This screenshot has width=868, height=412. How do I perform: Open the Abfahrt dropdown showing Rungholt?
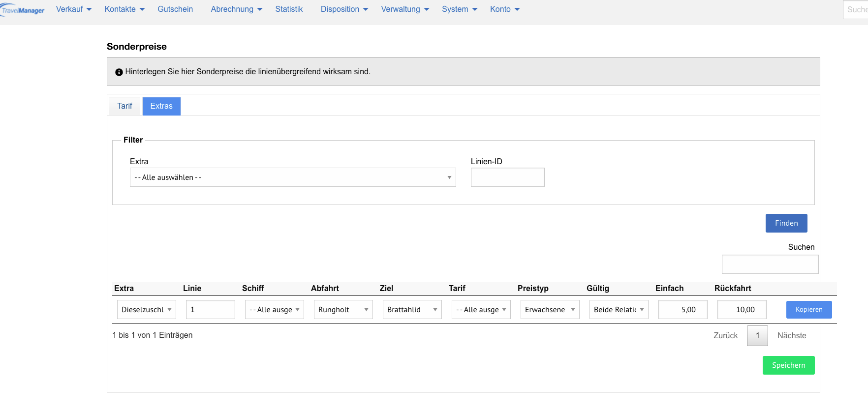[343, 310]
